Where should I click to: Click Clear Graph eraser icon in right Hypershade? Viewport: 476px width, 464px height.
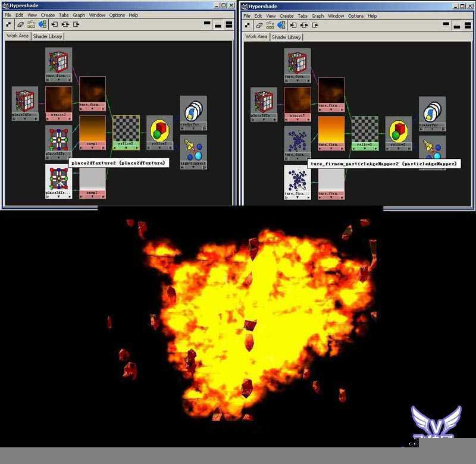tap(259, 26)
